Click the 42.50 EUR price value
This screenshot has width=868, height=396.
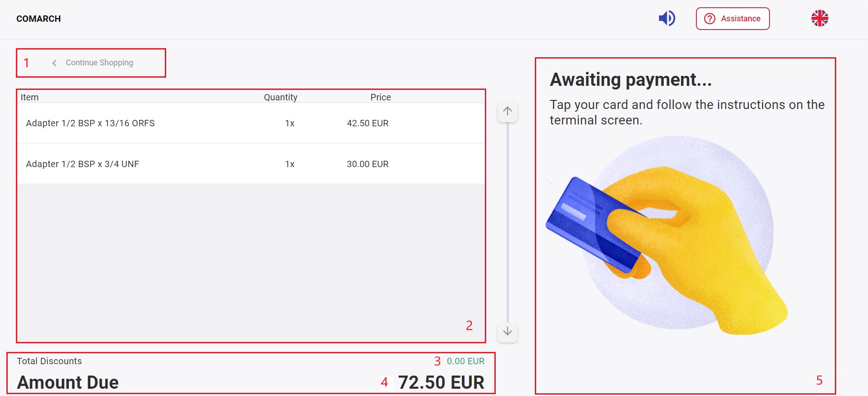tap(368, 123)
